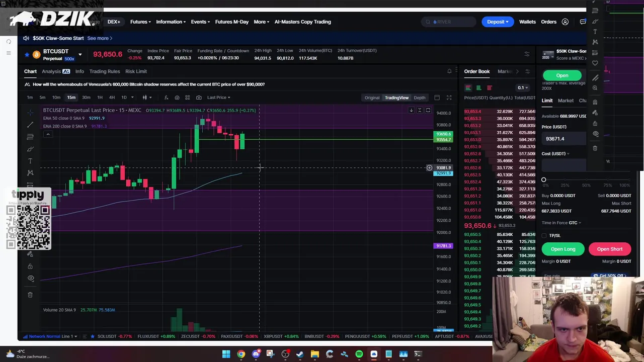
Task: Show combined buy and sell order book view
Action: point(468,88)
